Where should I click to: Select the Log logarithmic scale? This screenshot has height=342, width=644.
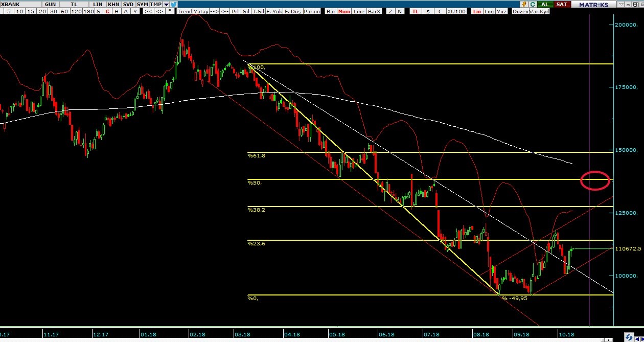(489, 11)
